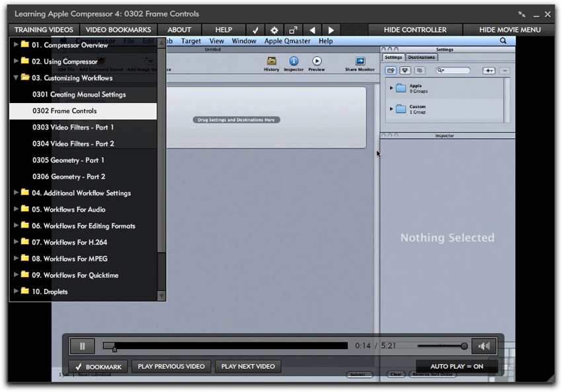Expand the 05. Workflows For Audio folder
This screenshot has width=562, height=392.
click(16, 208)
